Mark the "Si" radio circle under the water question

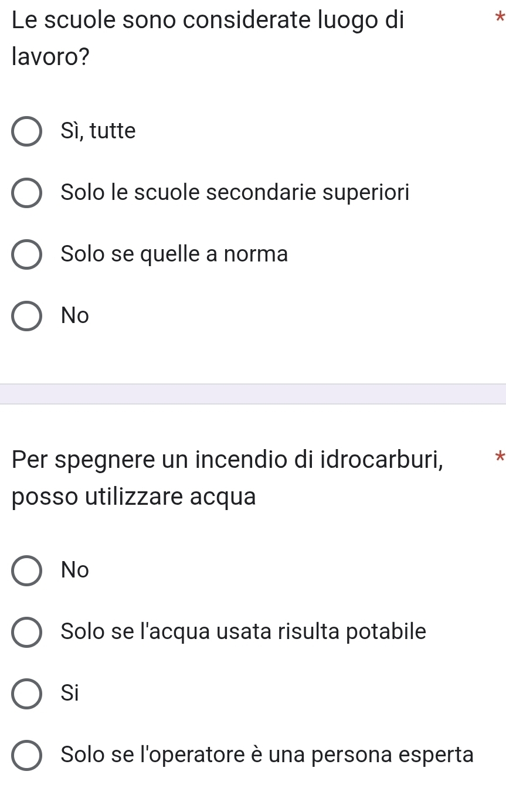click(27, 694)
